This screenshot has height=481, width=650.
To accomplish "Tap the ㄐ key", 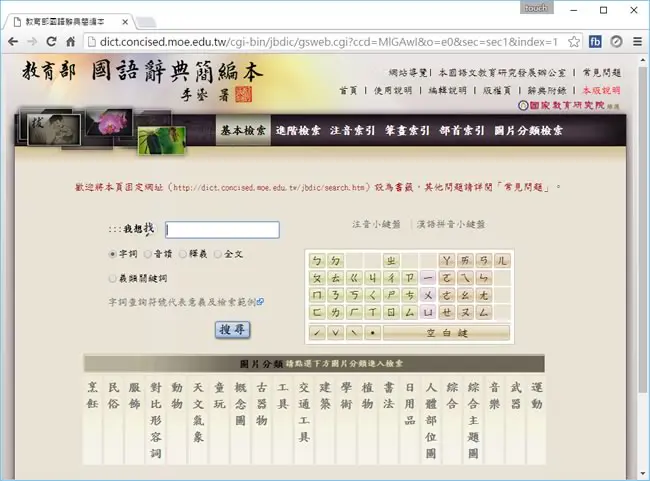I will point(372,278).
